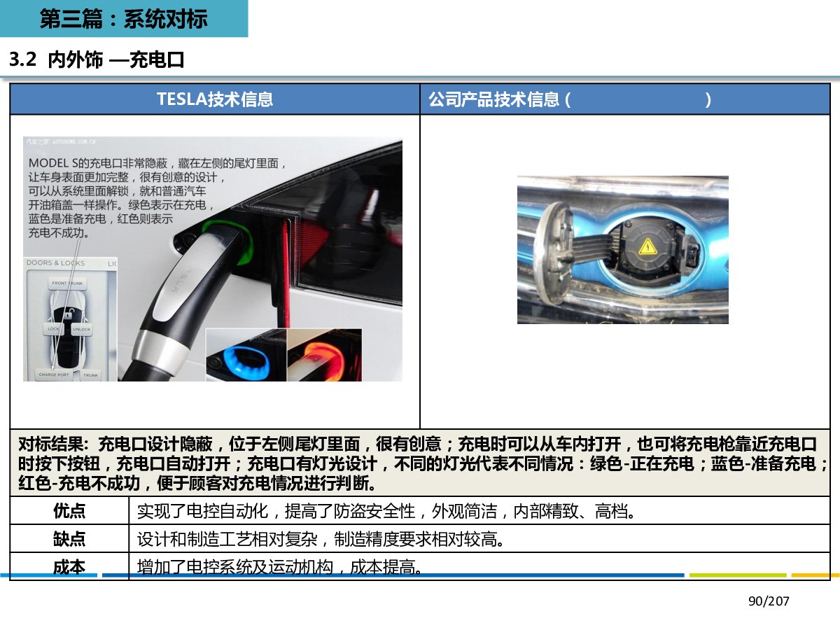Click the '公司产品技术信息' column header
Viewport: 840px width, 630px height.
click(x=625, y=99)
